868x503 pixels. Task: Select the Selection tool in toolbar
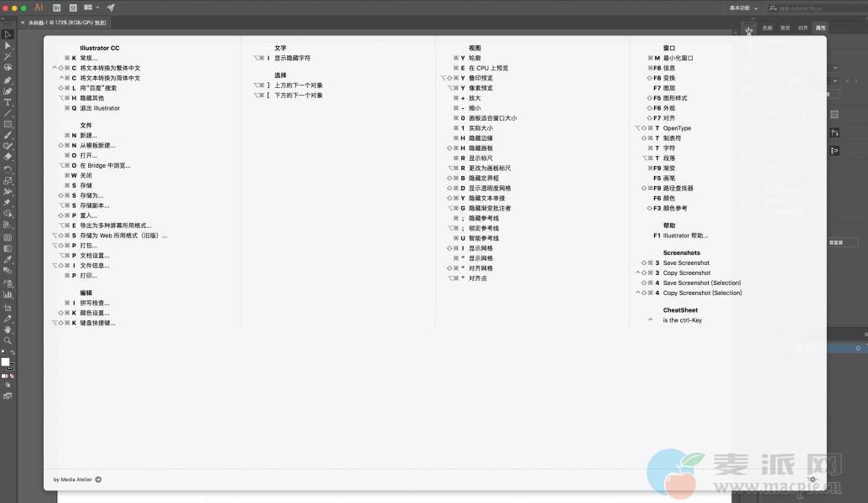click(8, 34)
